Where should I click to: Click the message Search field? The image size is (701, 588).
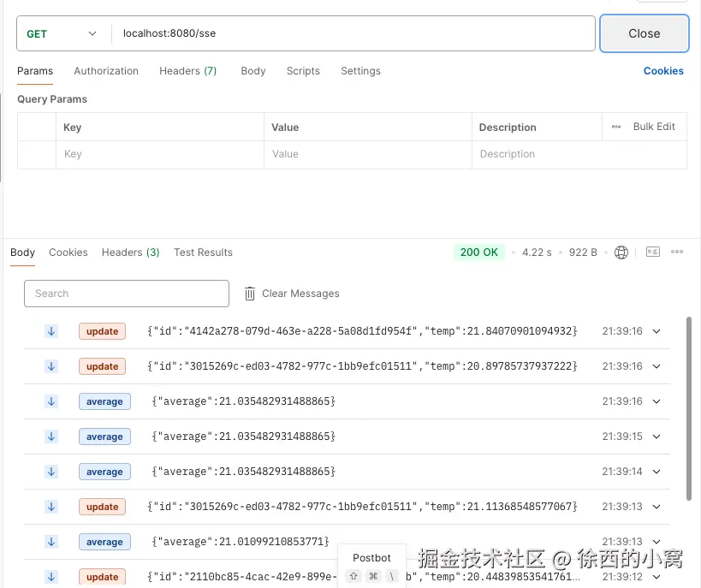tap(127, 294)
